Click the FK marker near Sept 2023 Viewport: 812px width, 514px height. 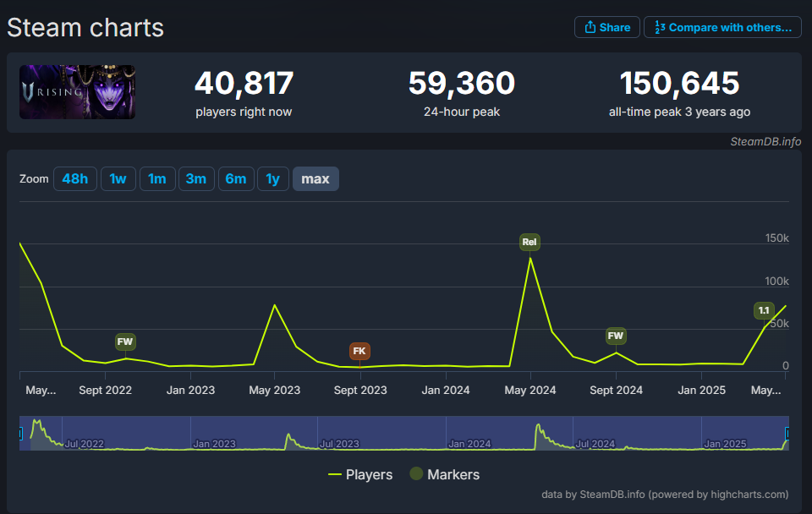tap(359, 351)
